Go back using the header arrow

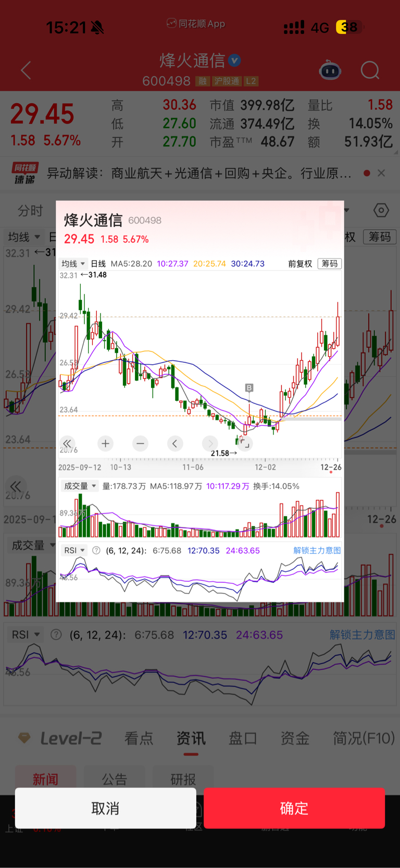[26, 70]
